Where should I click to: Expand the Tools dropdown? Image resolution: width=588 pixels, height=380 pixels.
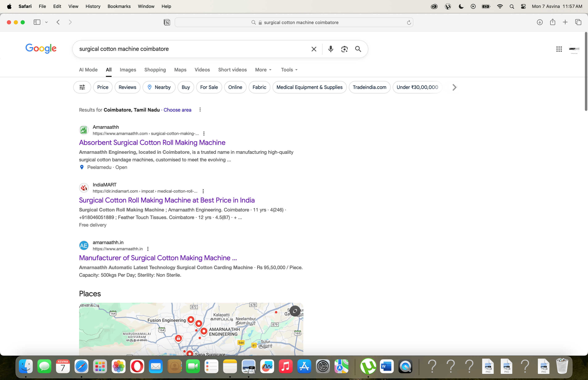tap(289, 70)
